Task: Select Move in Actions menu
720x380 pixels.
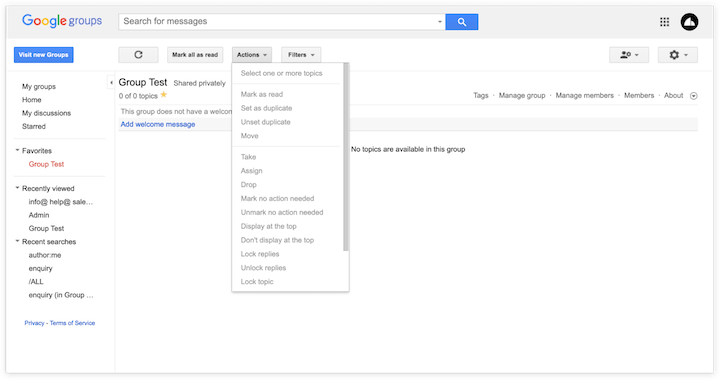Action: click(249, 135)
